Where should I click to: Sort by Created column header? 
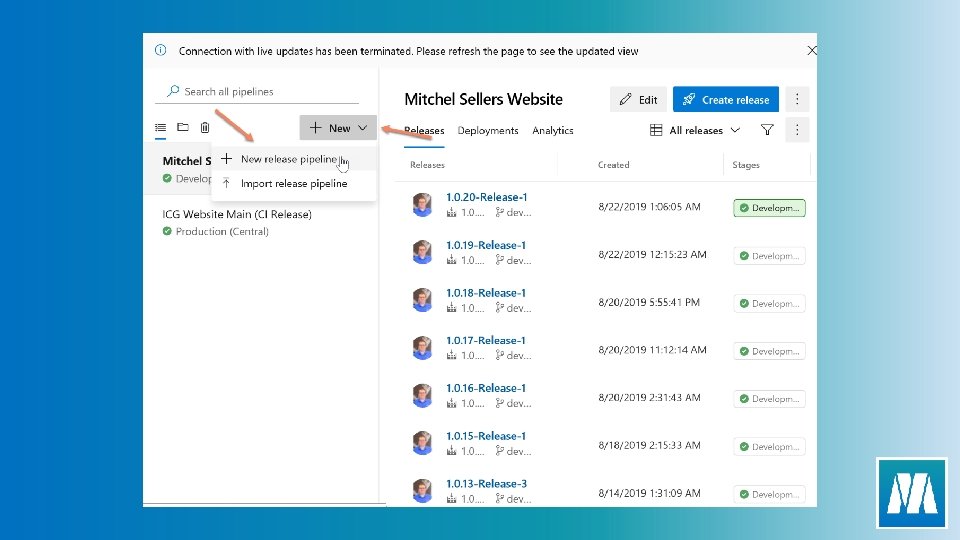613,165
